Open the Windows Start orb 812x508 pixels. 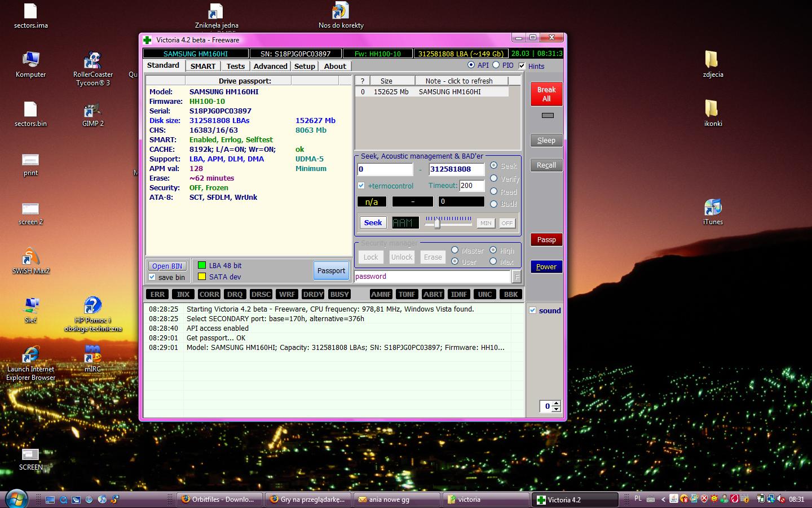[16, 499]
